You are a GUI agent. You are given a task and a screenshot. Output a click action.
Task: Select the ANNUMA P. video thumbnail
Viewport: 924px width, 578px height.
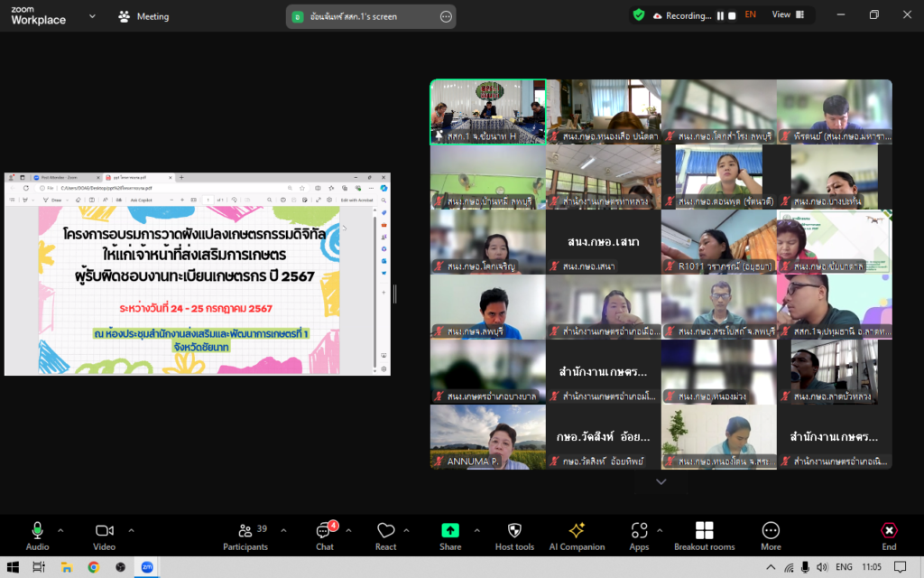click(x=487, y=436)
